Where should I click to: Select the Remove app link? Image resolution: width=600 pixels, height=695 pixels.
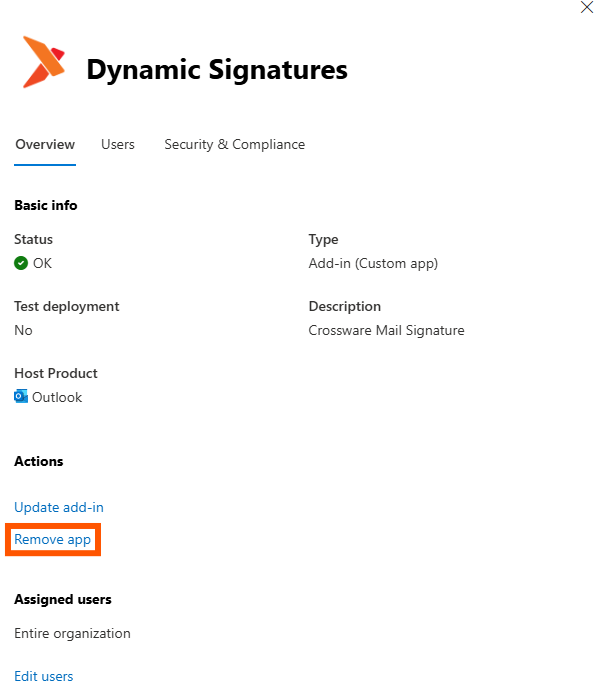coord(52,540)
